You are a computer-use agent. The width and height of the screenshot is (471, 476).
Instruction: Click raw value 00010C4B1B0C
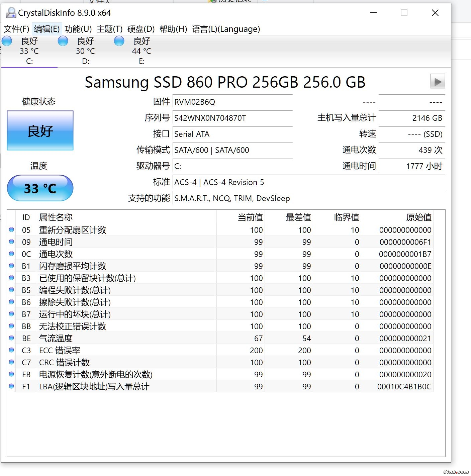404,387
